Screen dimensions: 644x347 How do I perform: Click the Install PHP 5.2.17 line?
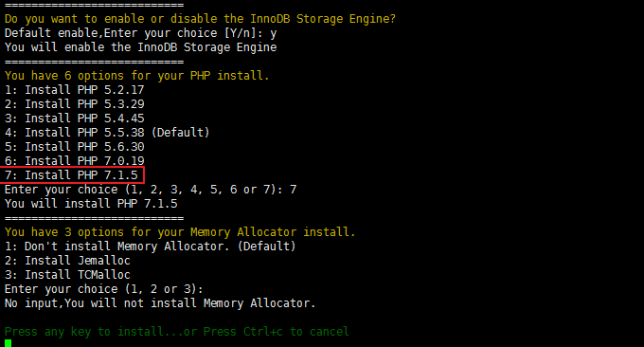coord(74,90)
